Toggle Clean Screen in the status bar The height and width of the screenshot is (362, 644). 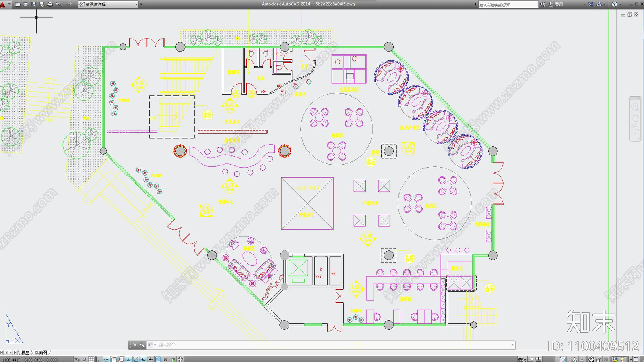click(636, 359)
